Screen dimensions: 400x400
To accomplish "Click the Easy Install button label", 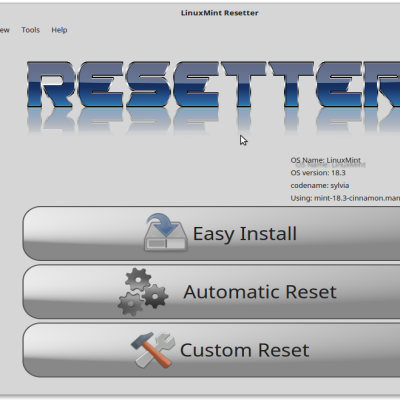I will (x=245, y=234).
